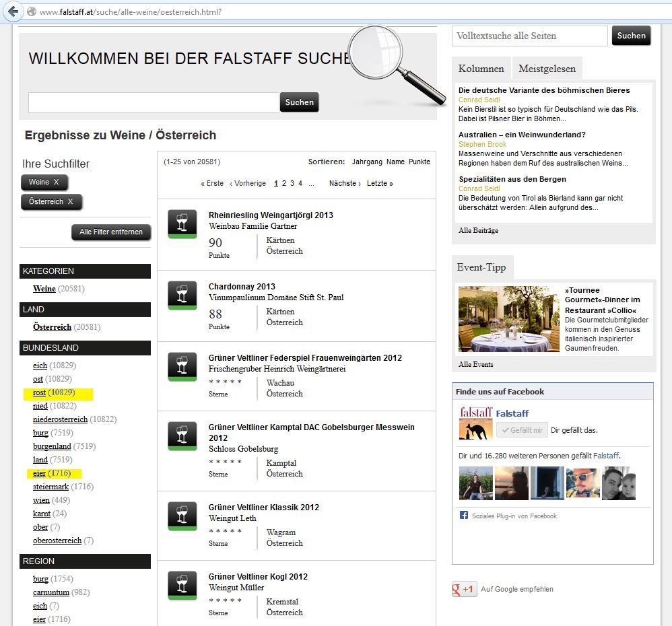The height and width of the screenshot is (626, 672).
Task: Go to the Nächste results page
Action: click(x=345, y=183)
